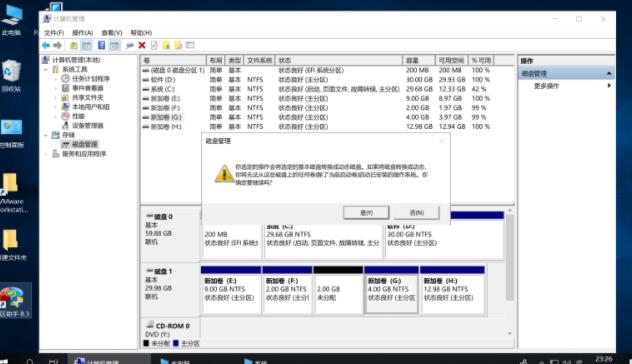This screenshot has width=632, height=364.
Task: Open the This PC desktop icon
Action: pos(11,21)
